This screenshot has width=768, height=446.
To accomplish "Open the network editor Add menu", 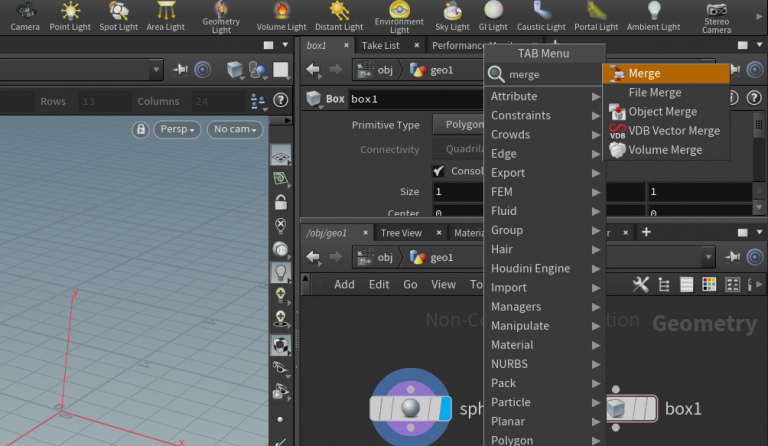I will click(x=344, y=284).
